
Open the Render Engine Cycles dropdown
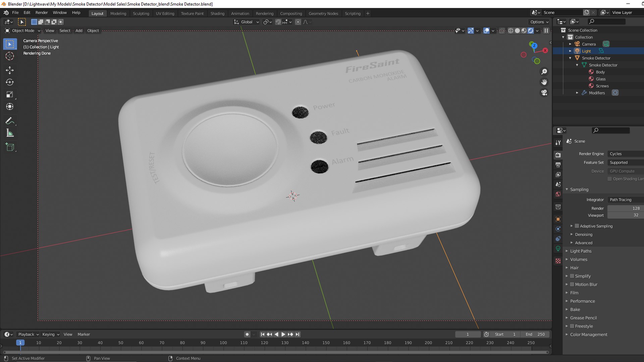(x=626, y=154)
